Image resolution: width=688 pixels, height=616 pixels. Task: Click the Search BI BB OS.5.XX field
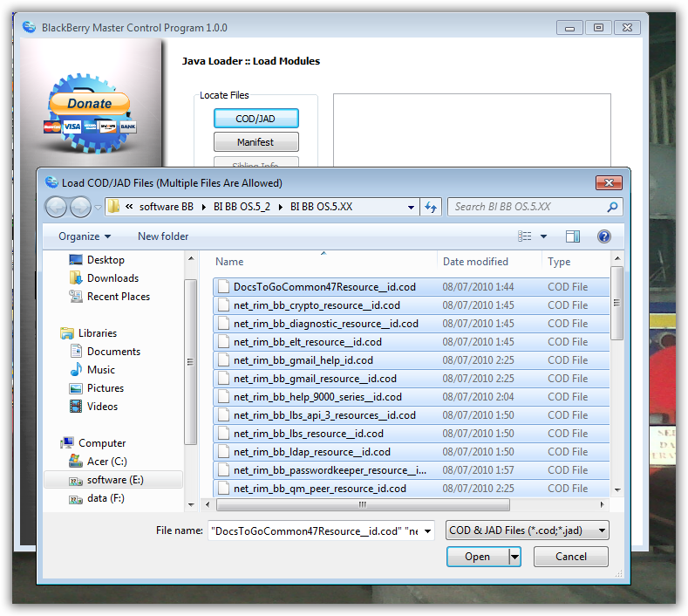(x=528, y=207)
